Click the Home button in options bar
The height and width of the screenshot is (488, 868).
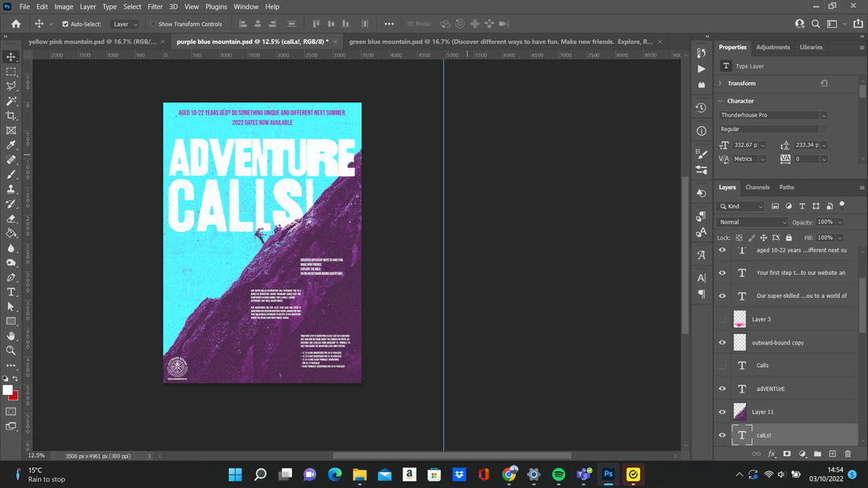click(x=16, y=24)
